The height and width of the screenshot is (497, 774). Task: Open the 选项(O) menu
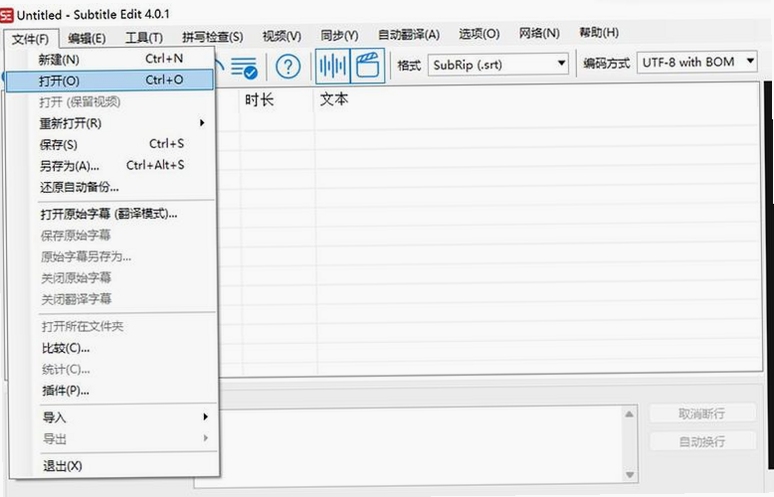tap(479, 34)
